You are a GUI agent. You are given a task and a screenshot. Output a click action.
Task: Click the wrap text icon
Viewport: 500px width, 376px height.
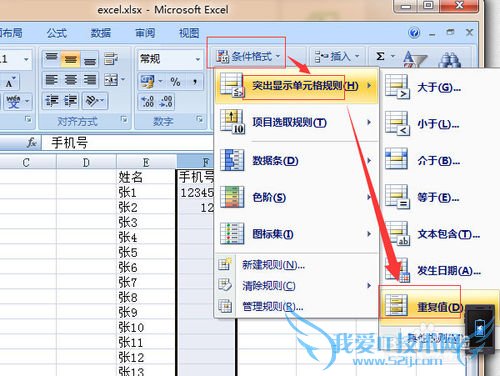[x=111, y=59]
